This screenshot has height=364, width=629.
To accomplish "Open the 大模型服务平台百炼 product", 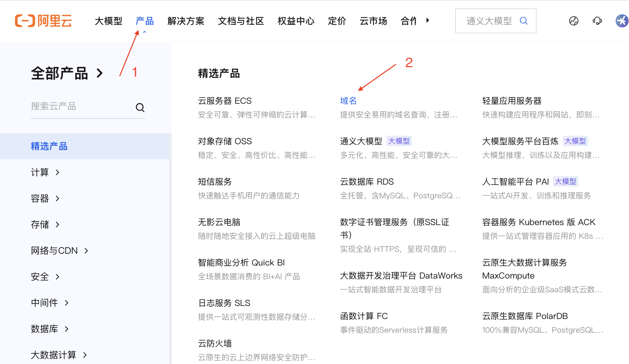I will pos(520,141).
